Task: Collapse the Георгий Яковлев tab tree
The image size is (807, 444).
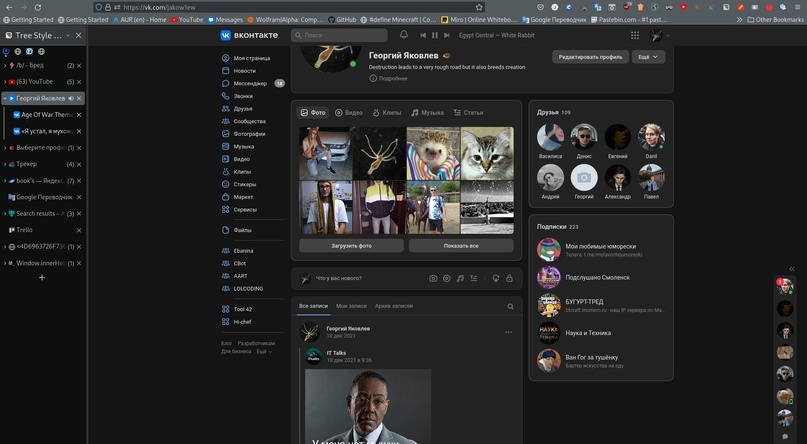Action: pyautogui.click(x=6, y=98)
